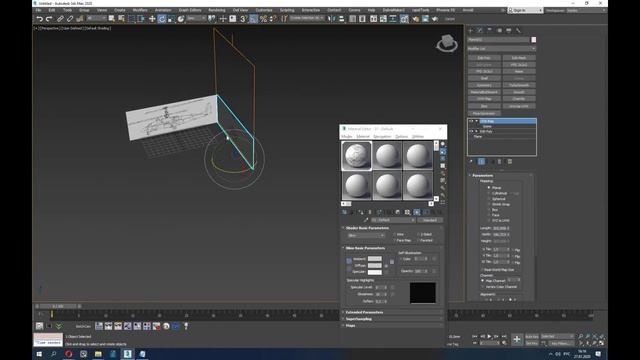
Task: Click Pin Stack icon below modifier stack
Action: pos(471,162)
